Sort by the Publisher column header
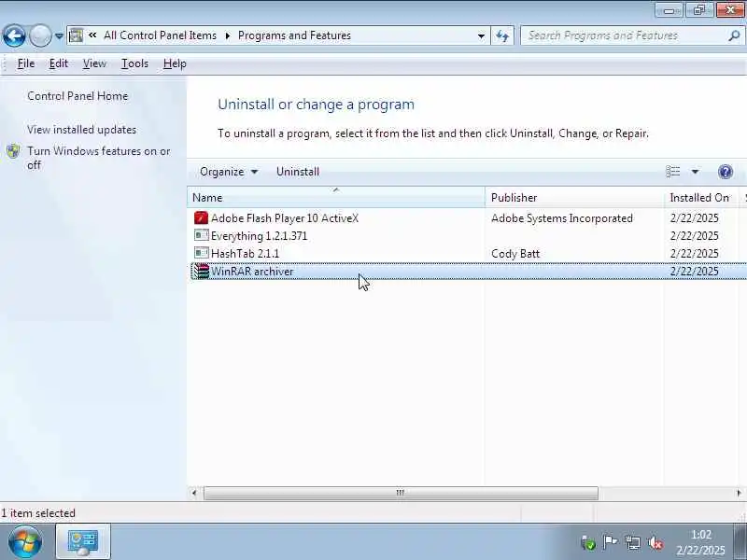 [x=574, y=197]
